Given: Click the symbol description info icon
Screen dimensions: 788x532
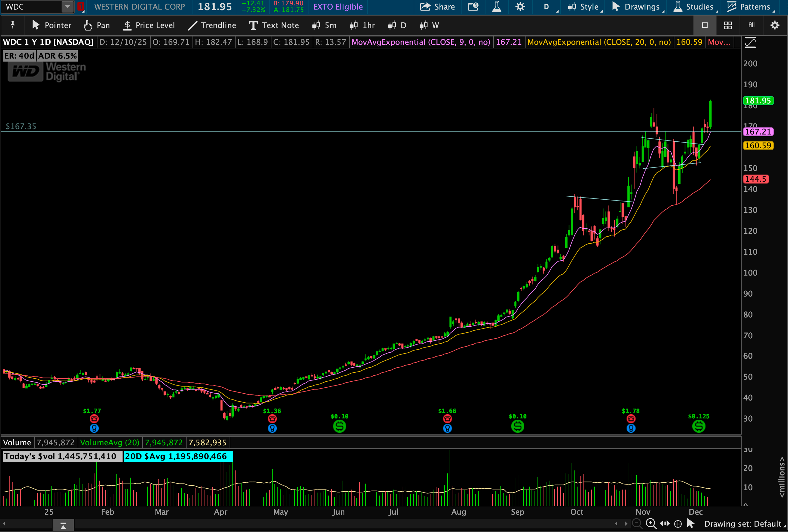Looking at the screenshot, I should 473,7.
